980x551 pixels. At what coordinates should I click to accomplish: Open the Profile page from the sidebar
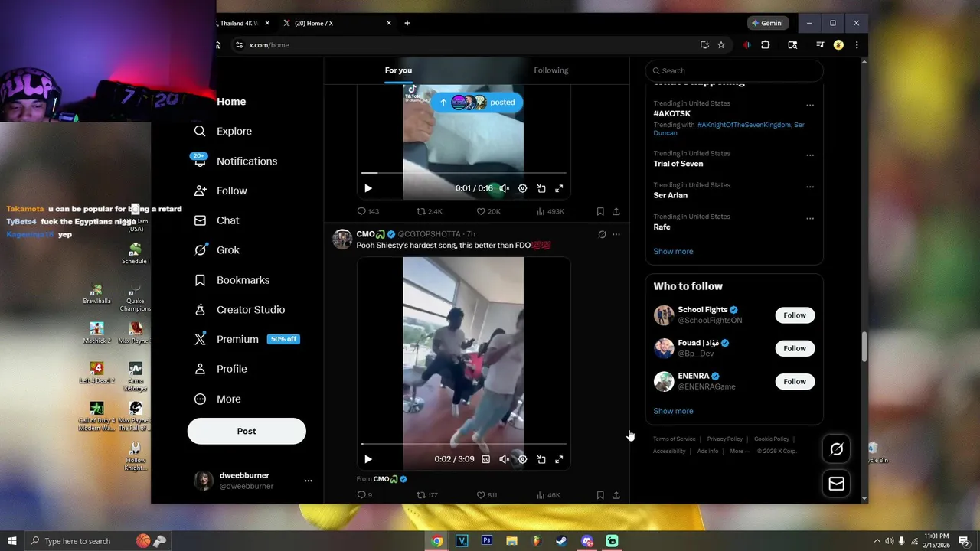(220, 369)
